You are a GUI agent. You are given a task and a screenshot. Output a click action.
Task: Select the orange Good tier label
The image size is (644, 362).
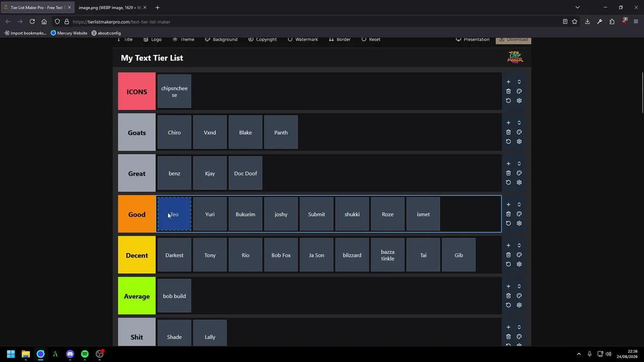[137, 214]
